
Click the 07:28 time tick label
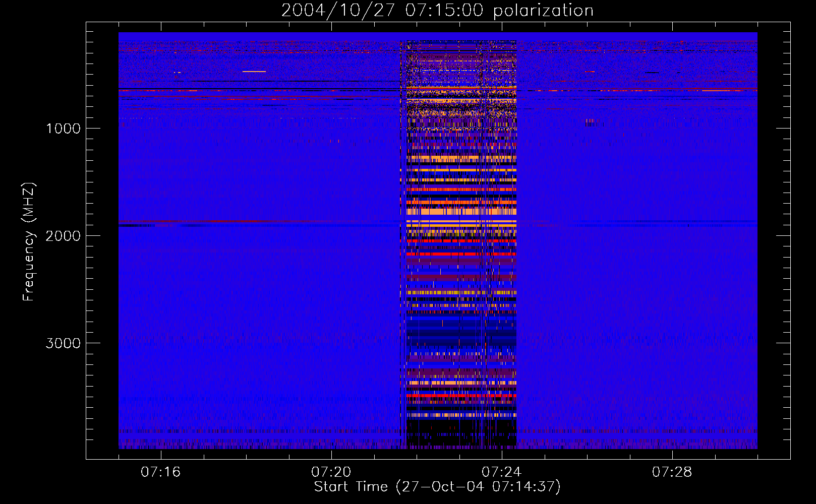[672, 472]
